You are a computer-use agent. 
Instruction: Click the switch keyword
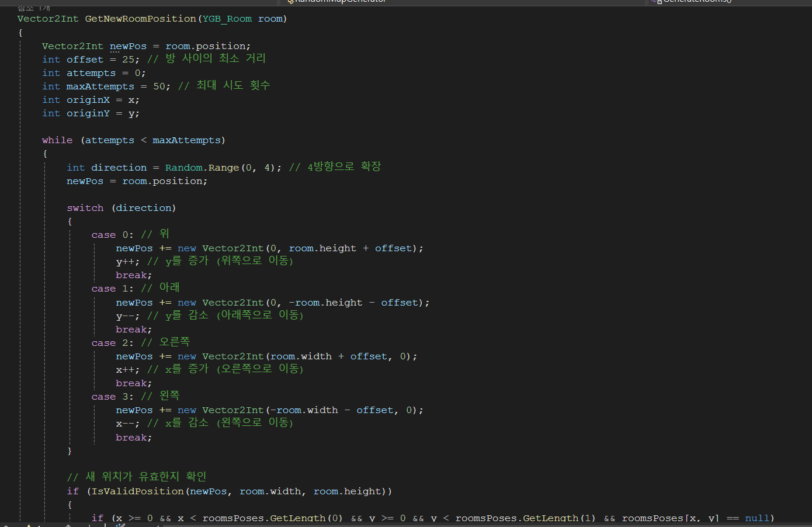pyautogui.click(x=85, y=208)
